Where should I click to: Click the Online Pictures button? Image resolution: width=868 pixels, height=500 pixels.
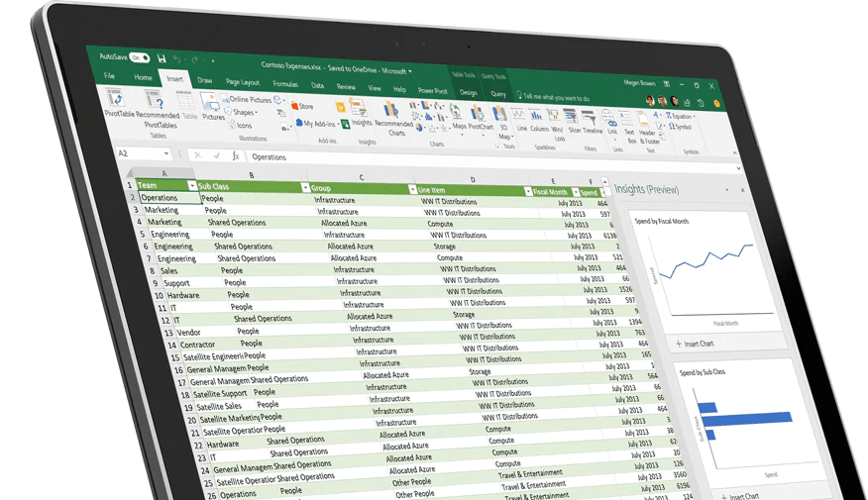[x=254, y=100]
